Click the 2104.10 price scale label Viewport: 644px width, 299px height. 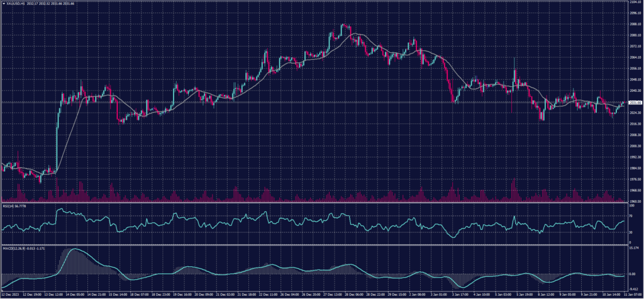pos(635,3)
